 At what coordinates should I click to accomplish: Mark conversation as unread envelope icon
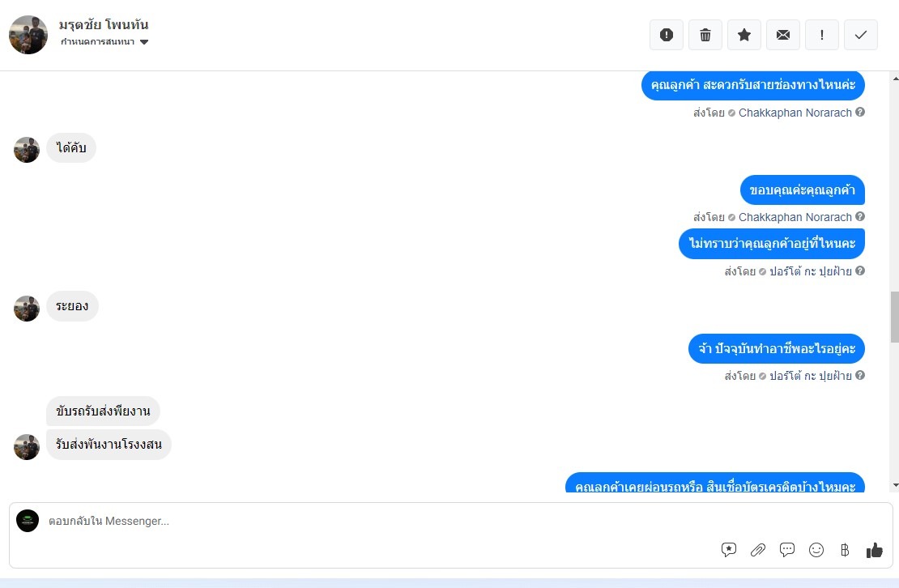coord(783,35)
